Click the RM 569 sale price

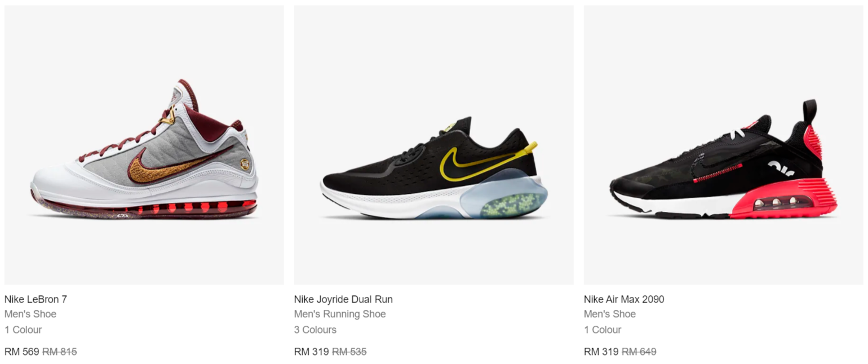point(22,352)
